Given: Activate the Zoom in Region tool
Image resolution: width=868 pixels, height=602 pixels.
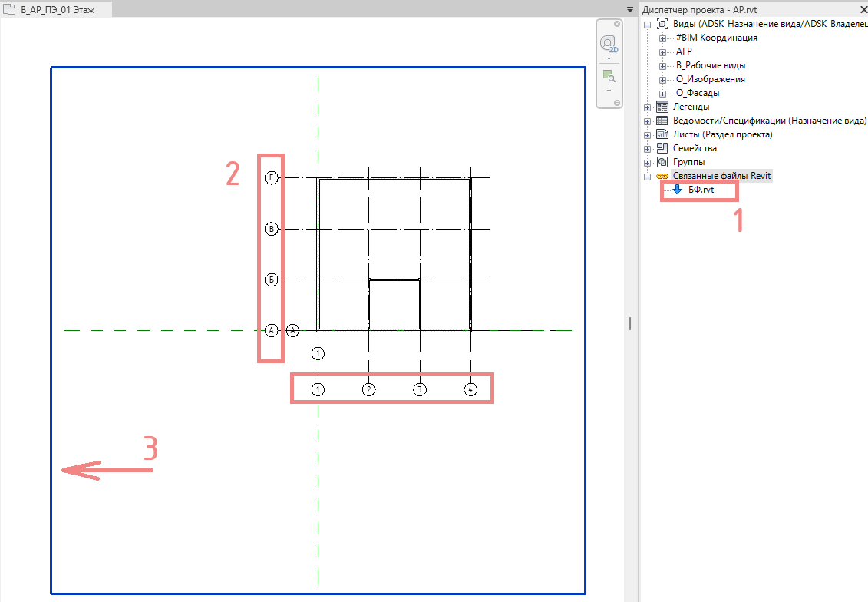Looking at the screenshot, I should tap(609, 77).
